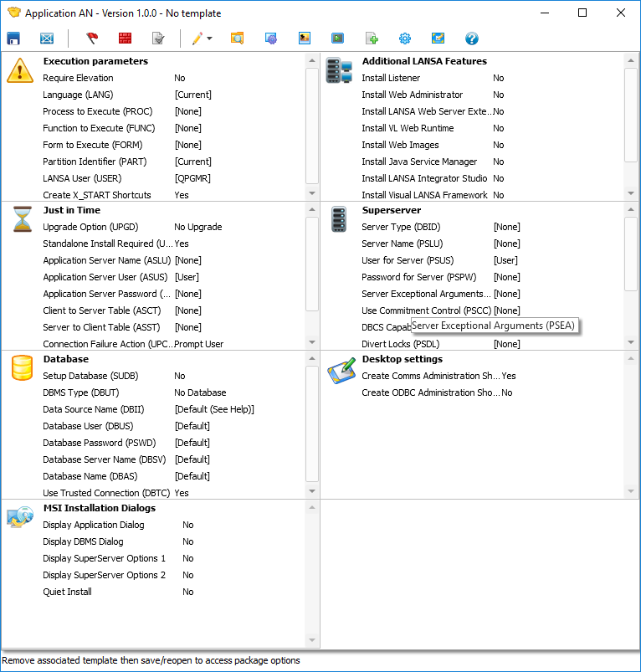The height and width of the screenshot is (672, 641).
Task: Click the No Upgrade value
Action: pyautogui.click(x=198, y=227)
